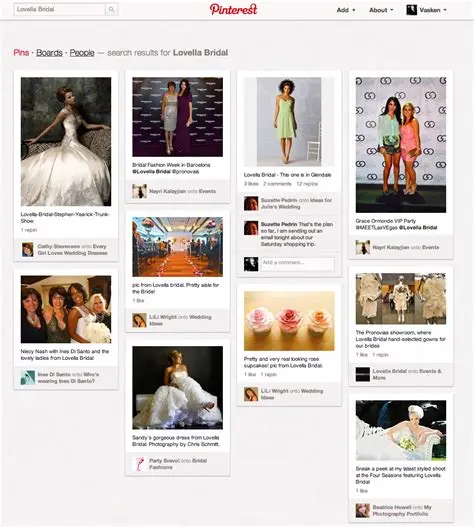Open Suzette Pedrin profile link above board name
This screenshot has height=527, width=474.
coord(279,200)
